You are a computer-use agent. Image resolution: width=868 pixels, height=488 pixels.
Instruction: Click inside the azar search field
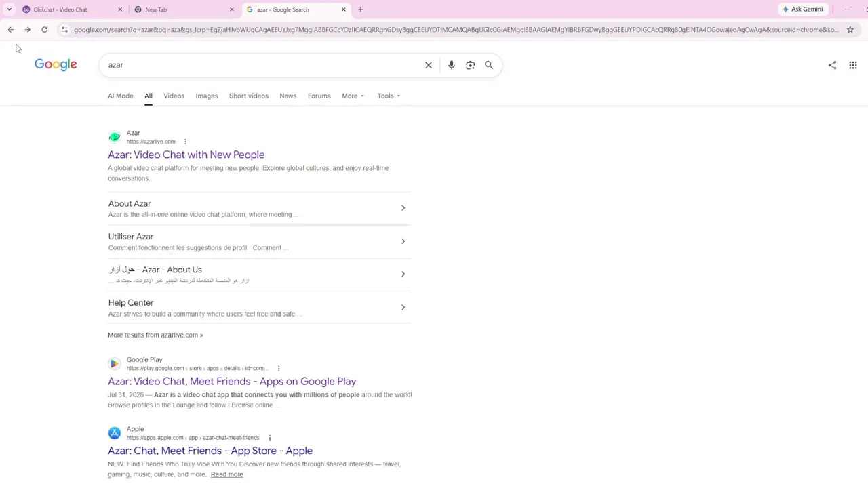coord(261,65)
